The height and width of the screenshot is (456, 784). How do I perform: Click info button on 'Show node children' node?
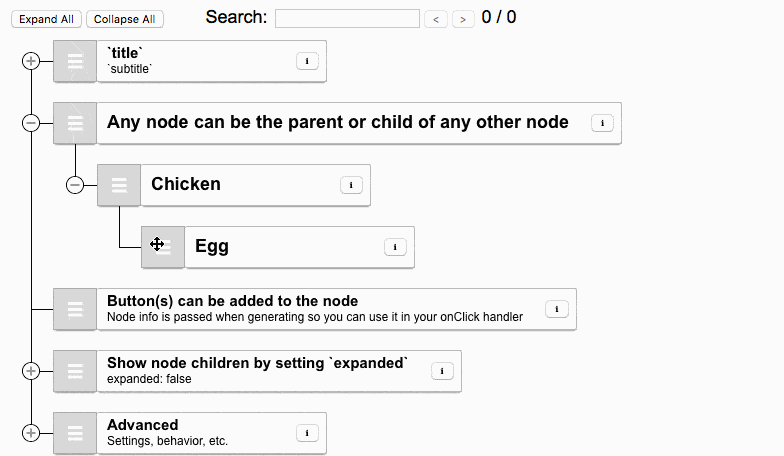pyautogui.click(x=442, y=371)
